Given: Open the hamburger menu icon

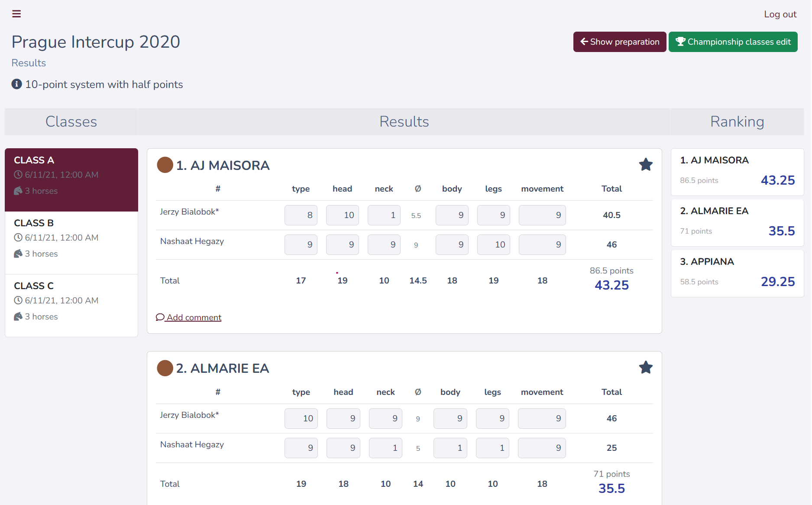Looking at the screenshot, I should click(16, 14).
